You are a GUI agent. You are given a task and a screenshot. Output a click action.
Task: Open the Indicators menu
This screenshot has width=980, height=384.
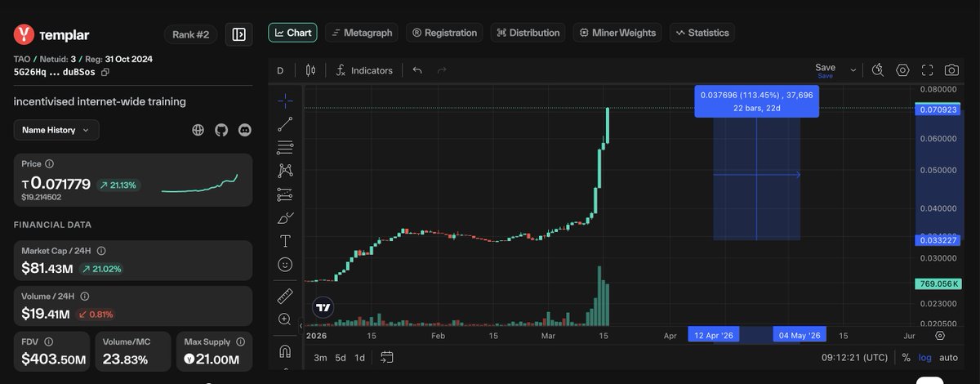pos(364,70)
